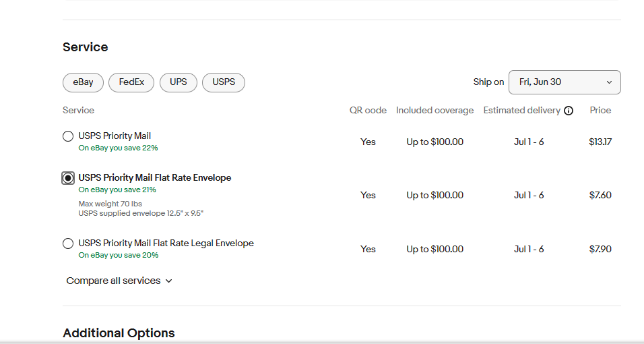Click the 'On eBay you save 20%' text
This screenshot has width=644, height=344.
(118, 255)
